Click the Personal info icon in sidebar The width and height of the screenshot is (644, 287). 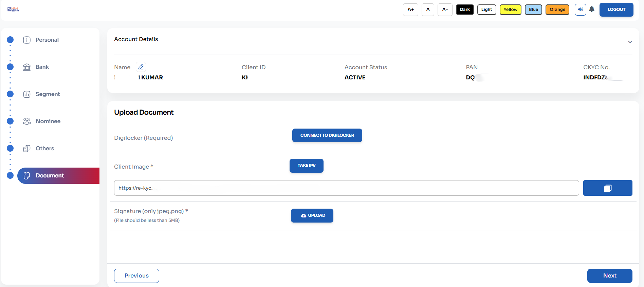tap(27, 40)
